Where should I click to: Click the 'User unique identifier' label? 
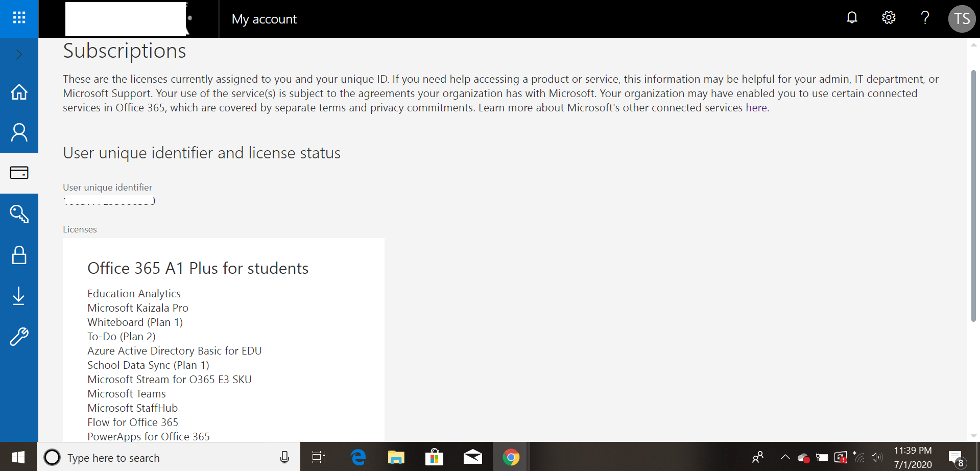tap(107, 187)
